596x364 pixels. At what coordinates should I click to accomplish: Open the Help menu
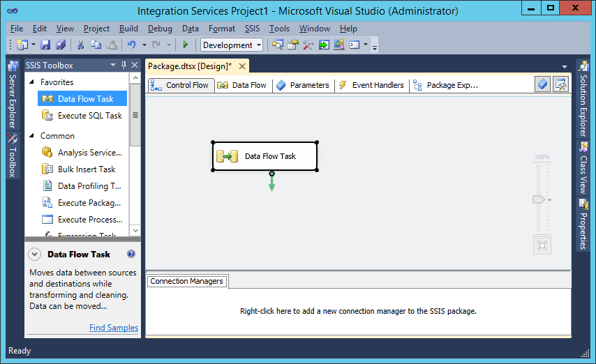[x=348, y=29]
